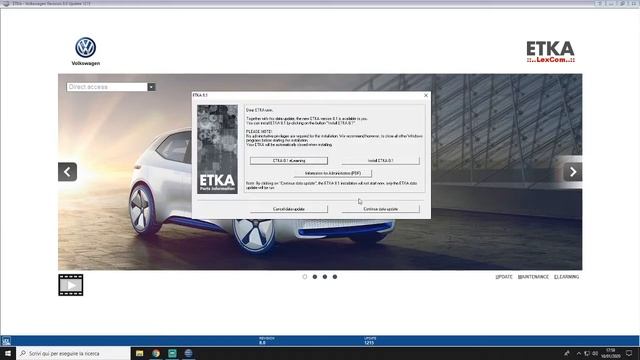Viewport: 640px width, 360px height.
Task: Go to previous slide with left arrow
Action: 67,172
